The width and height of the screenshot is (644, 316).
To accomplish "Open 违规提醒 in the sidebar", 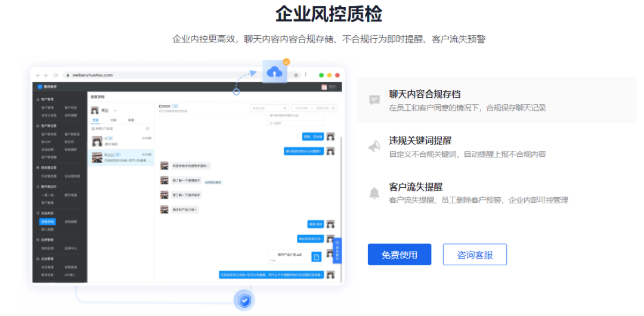I will pyautogui.click(x=70, y=221).
